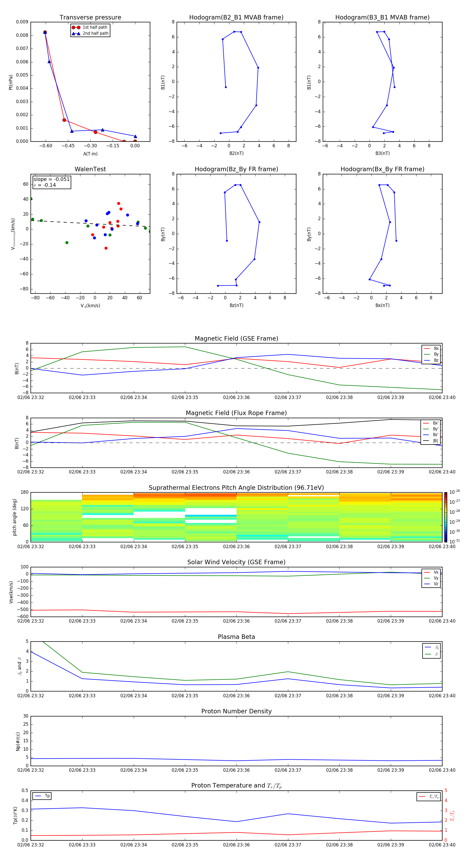The image size is (473, 868).
Task: Select the "slope = -0.051" annotation
Action: click(x=52, y=179)
